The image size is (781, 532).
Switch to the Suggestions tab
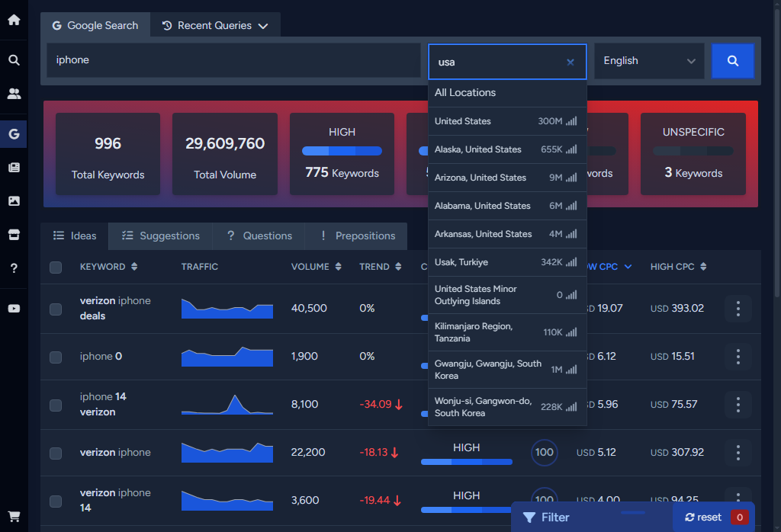160,236
